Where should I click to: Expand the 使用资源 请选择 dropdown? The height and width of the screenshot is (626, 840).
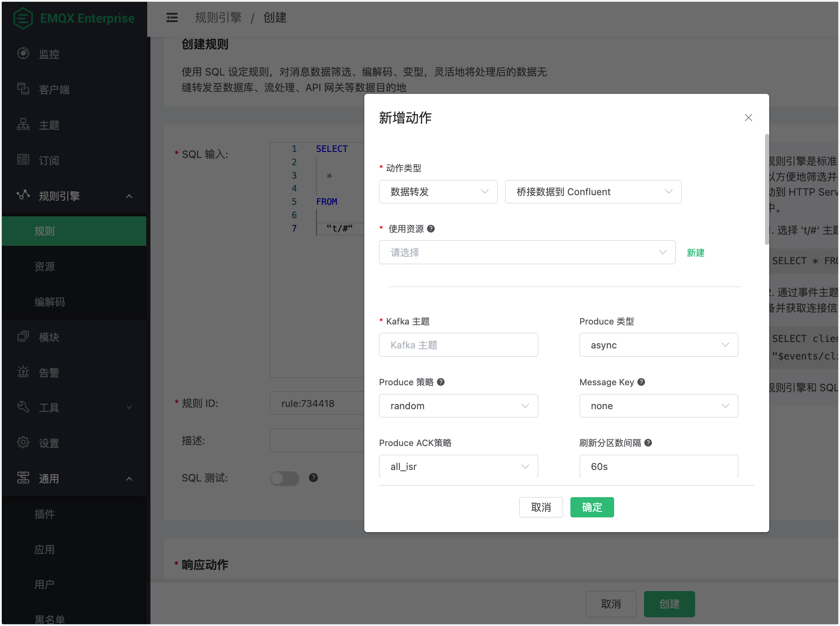(527, 253)
